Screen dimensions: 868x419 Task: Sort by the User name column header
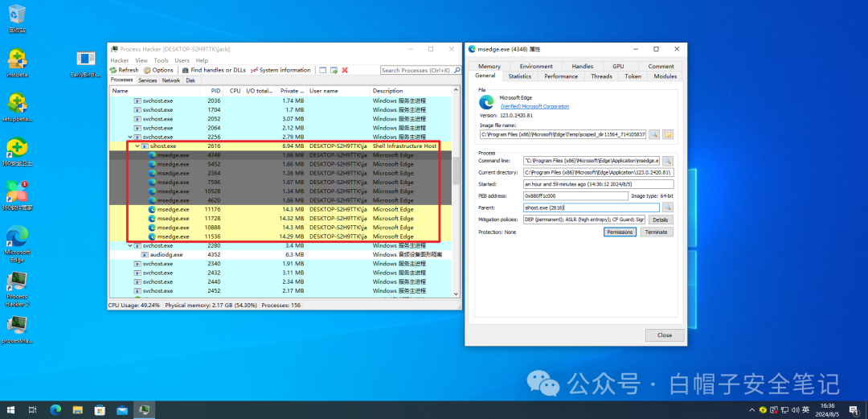[338, 91]
